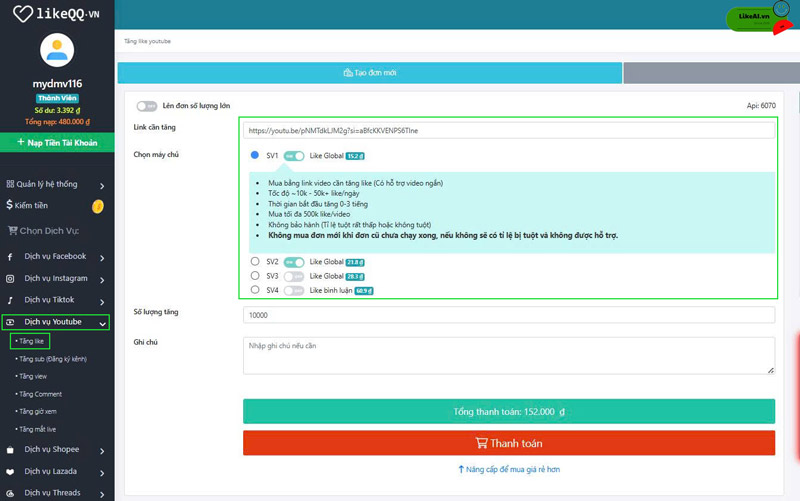Image resolution: width=800 pixels, height=501 pixels.
Task: Click the Số lượng tăng quantity field
Action: tap(509, 315)
